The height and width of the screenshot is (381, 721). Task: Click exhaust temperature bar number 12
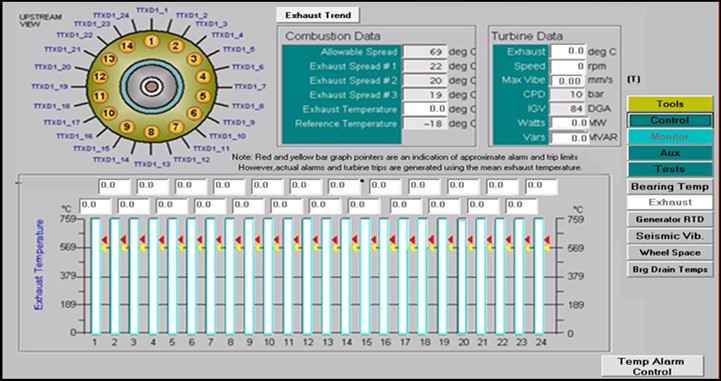(x=307, y=276)
